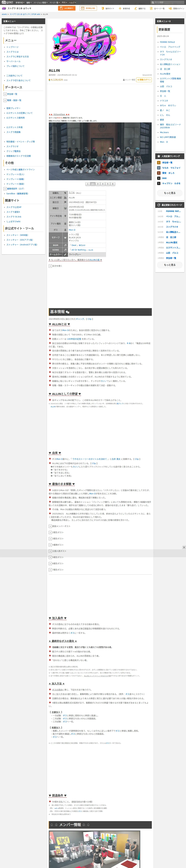Click the lock icon beside メンバー限定
This screenshot has height=868, width=186.
(x=124, y=80)
